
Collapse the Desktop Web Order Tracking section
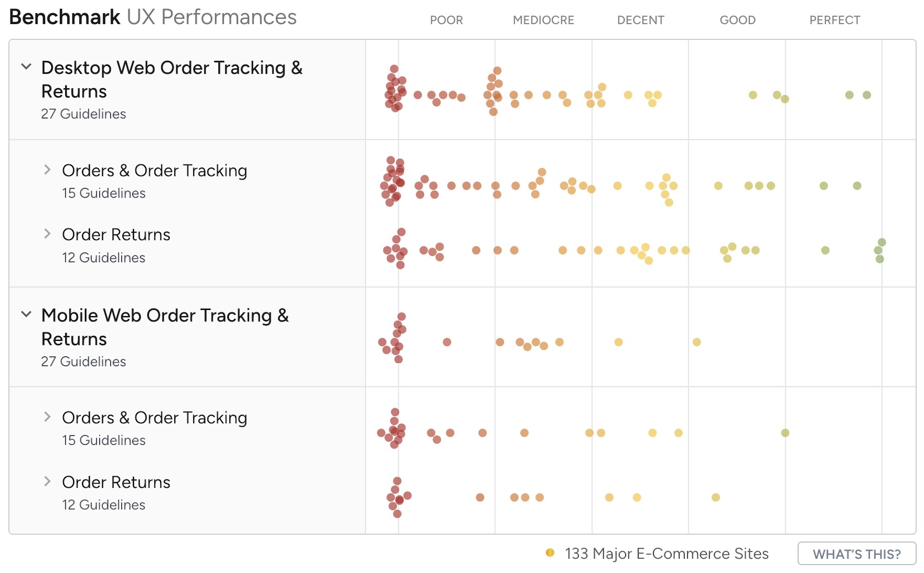point(26,66)
